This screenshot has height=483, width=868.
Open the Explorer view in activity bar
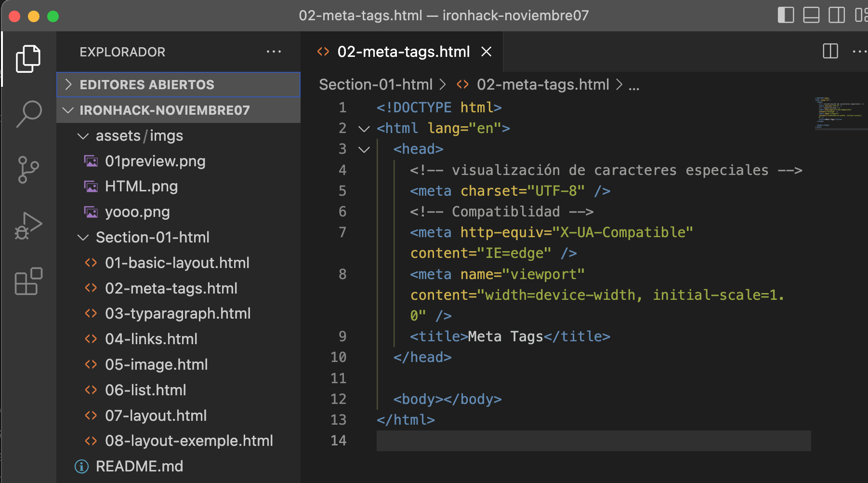pyautogui.click(x=28, y=59)
